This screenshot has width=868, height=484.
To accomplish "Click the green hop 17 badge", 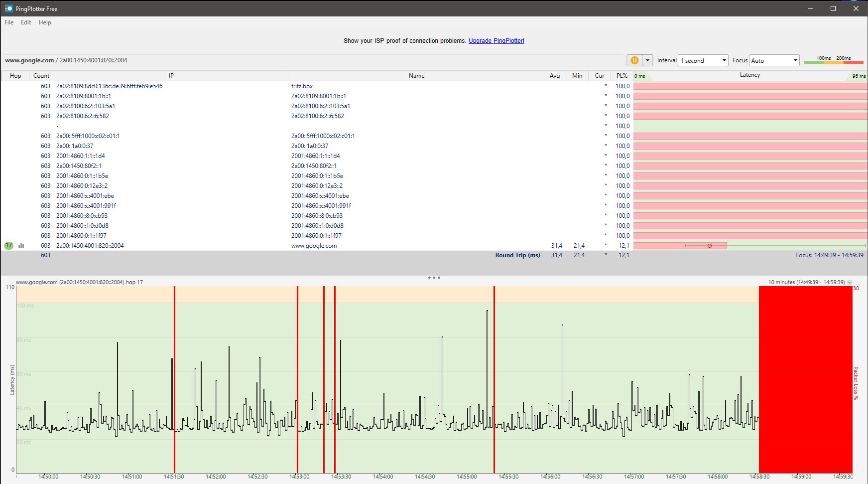I will pos(8,246).
